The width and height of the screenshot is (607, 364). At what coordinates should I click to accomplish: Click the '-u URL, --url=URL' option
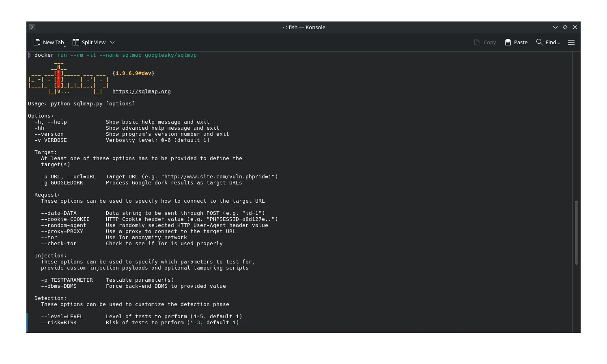click(69, 177)
